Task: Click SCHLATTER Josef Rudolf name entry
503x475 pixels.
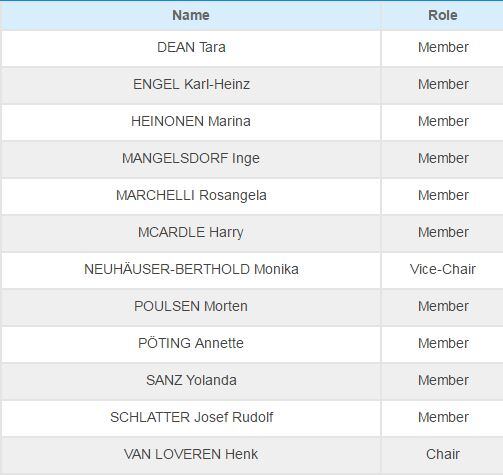Action: (191, 417)
